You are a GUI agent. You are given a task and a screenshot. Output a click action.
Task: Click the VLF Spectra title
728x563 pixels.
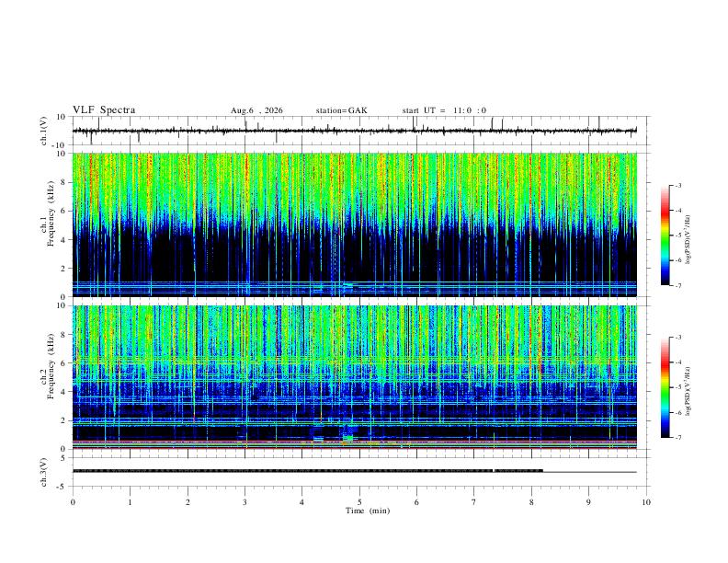click(x=104, y=110)
